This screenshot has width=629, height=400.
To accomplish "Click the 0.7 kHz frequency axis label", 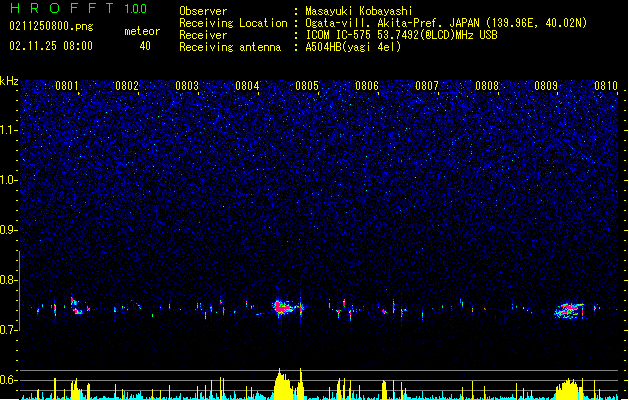I will 8,330.
